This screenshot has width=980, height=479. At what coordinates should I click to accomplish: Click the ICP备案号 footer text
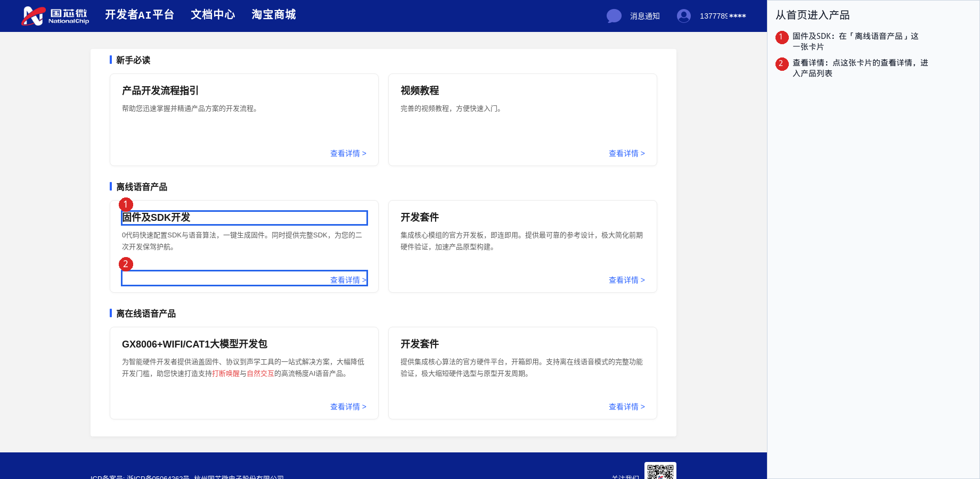pyautogui.click(x=187, y=476)
